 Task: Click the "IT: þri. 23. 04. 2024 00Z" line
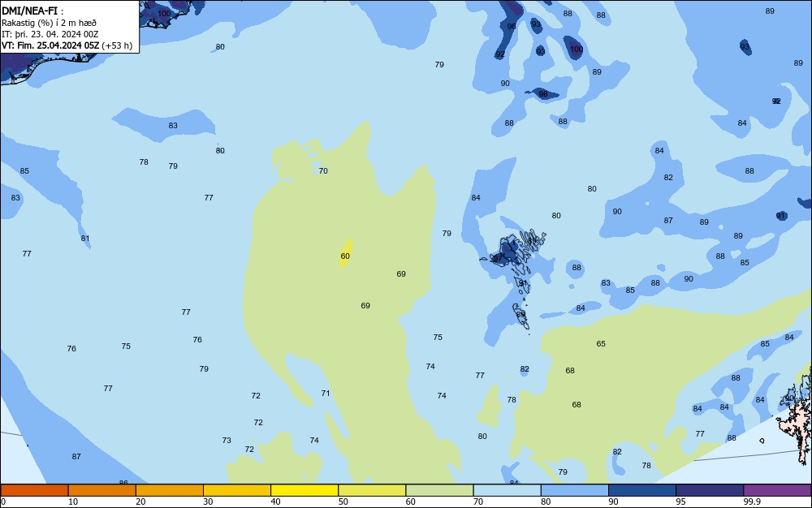click(x=50, y=34)
